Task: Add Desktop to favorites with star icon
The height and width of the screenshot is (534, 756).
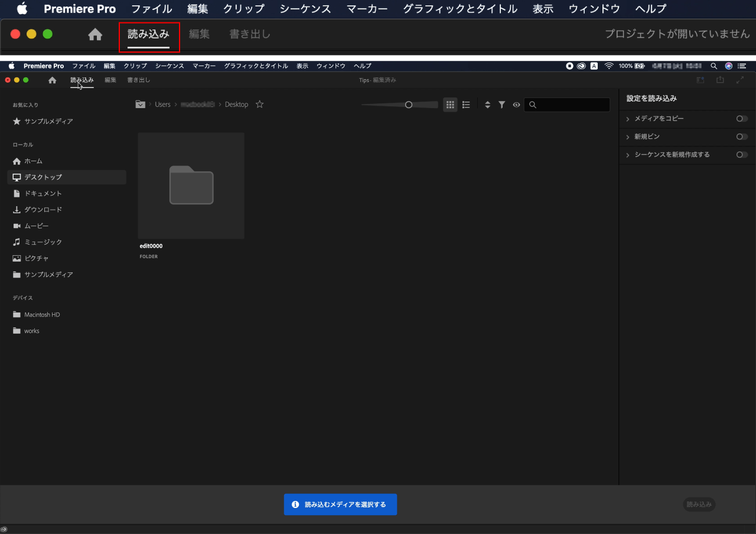Action: pyautogui.click(x=259, y=105)
